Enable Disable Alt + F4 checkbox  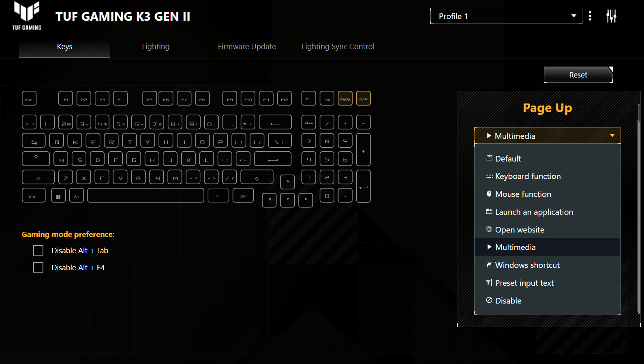[x=38, y=267]
